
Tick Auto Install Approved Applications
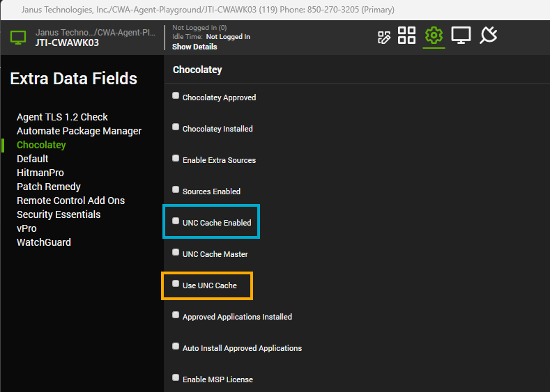pyautogui.click(x=176, y=346)
